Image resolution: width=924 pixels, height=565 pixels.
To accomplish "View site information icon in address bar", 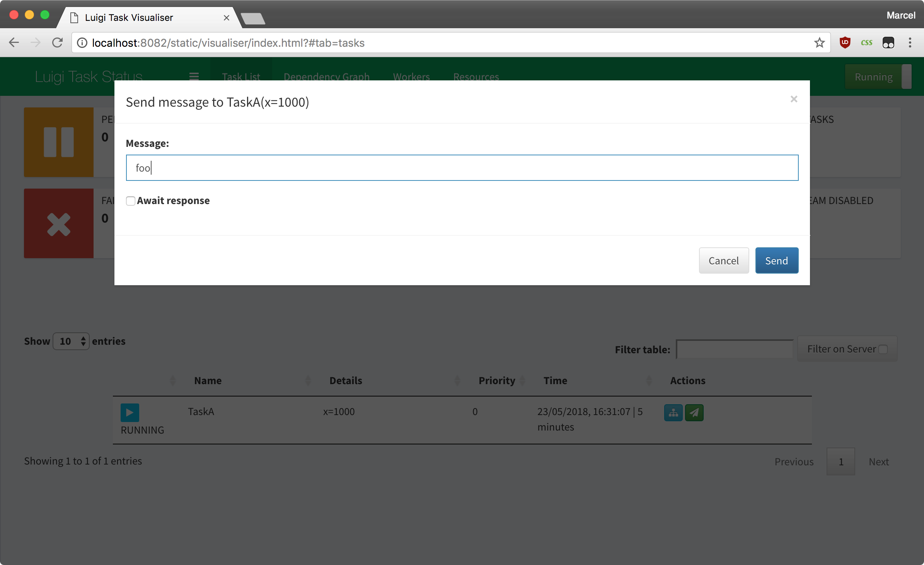I will tap(82, 43).
